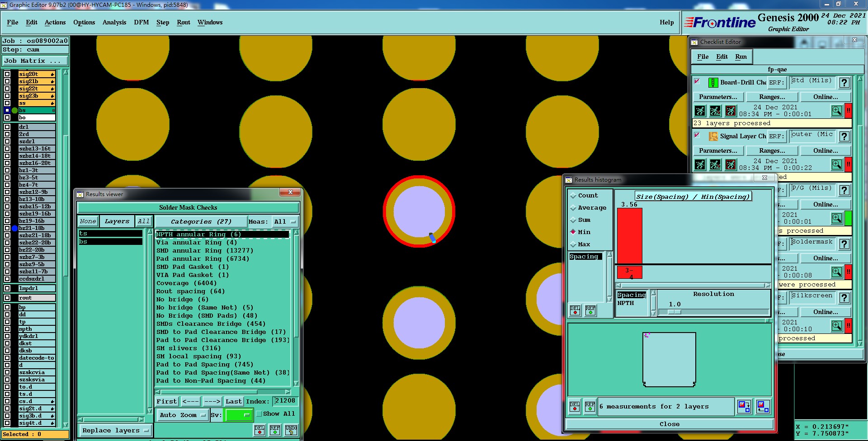Click REF icon beside measurements text in histogram

[590, 407]
